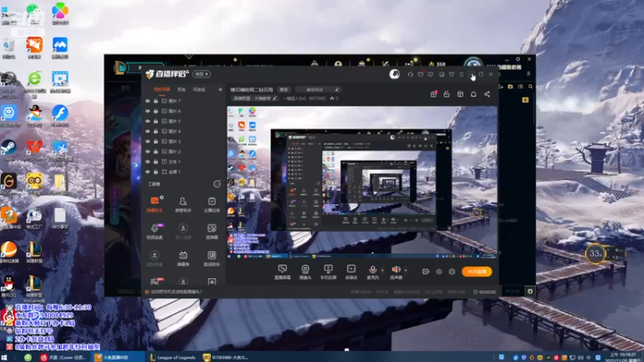Click the search icon in League client
644x362 pixels.
[x=530, y=87]
